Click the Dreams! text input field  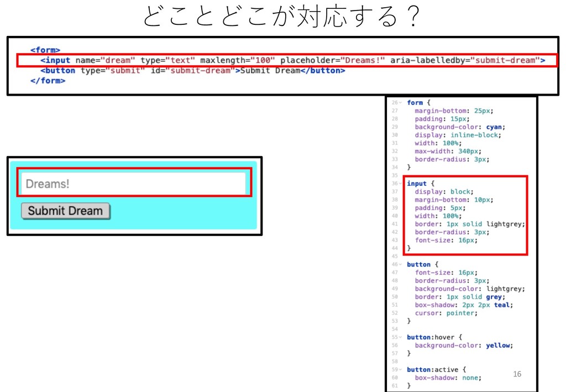(134, 184)
